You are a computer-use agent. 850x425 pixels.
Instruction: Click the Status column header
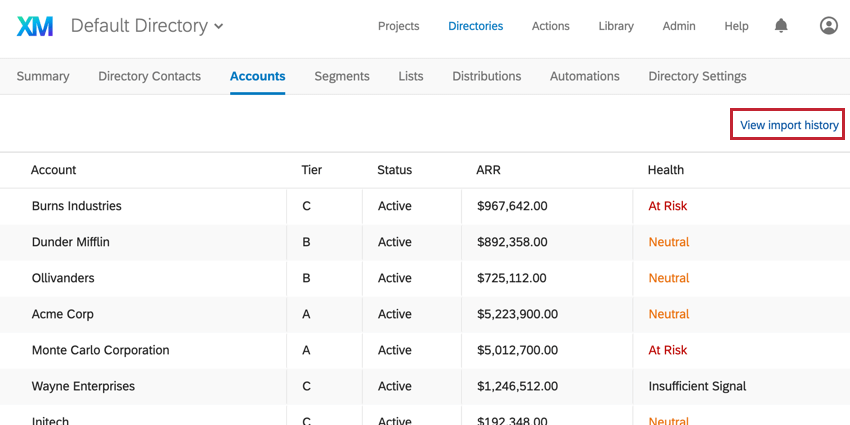[395, 170]
